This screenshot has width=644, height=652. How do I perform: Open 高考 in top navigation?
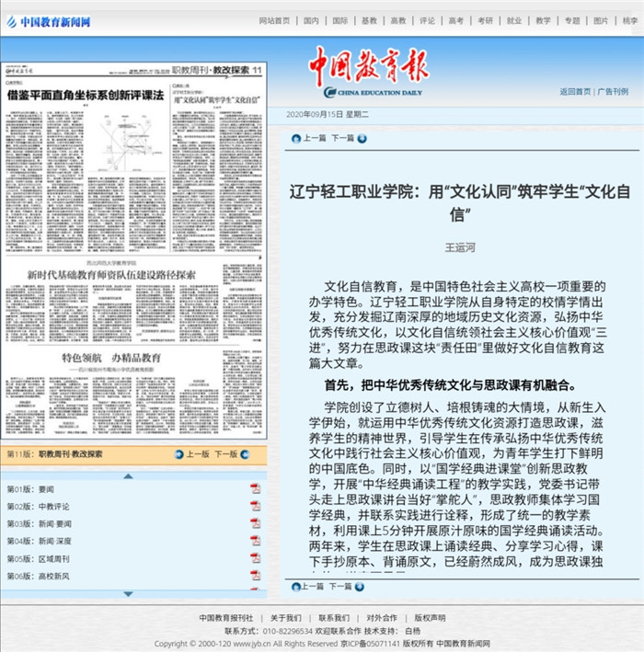tap(456, 20)
